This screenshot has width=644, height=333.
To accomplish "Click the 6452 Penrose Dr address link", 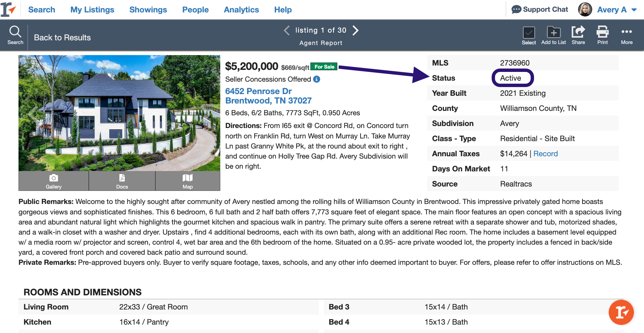I will [x=258, y=91].
